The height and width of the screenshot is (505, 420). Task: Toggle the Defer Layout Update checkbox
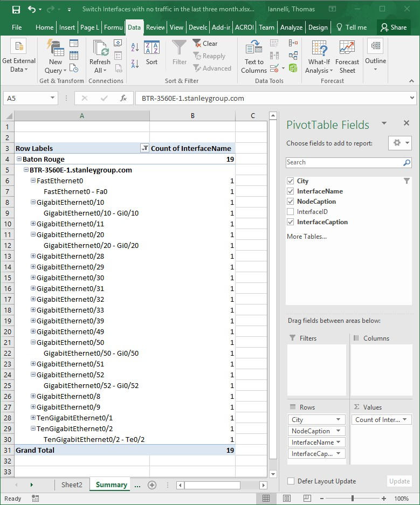point(291,481)
